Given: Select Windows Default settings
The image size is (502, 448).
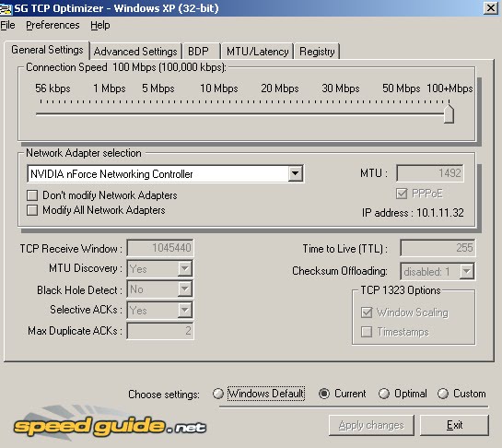Looking at the screenshot, I should [218, 394].
